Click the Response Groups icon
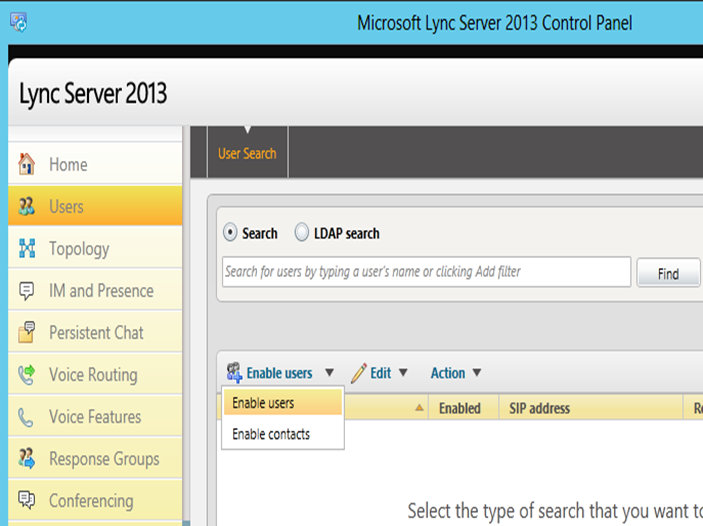 pos(26,458)
